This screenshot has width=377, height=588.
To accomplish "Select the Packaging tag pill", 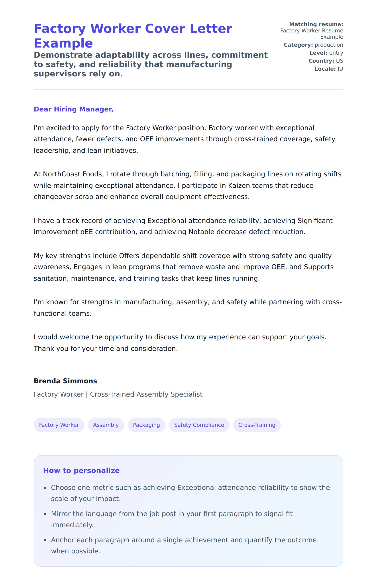I will [x=146, y=425].
